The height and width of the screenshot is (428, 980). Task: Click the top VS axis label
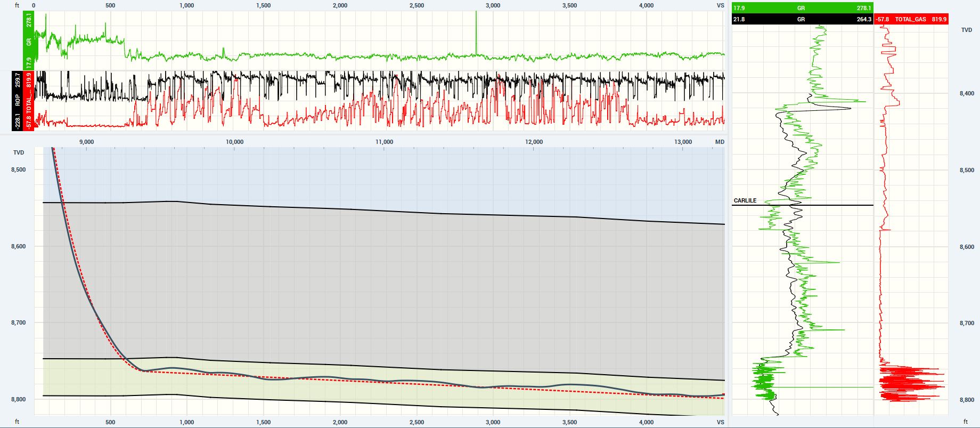click(x=720, y=5)
